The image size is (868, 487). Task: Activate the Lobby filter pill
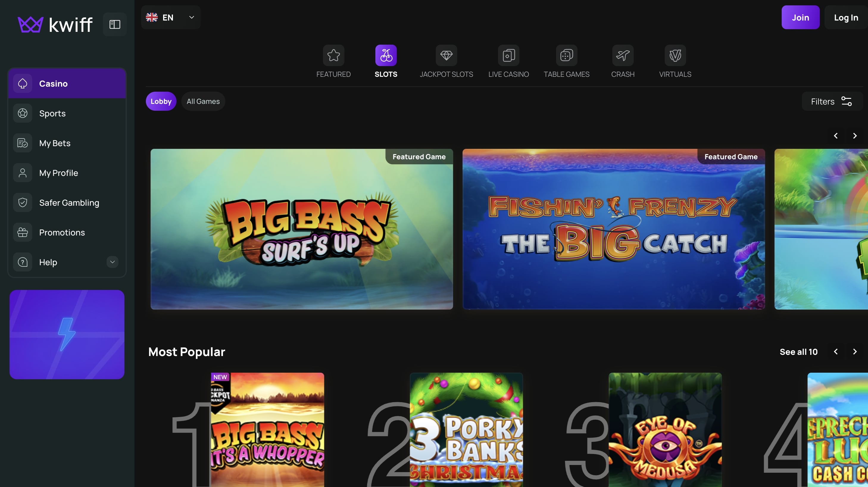(161, 101)
